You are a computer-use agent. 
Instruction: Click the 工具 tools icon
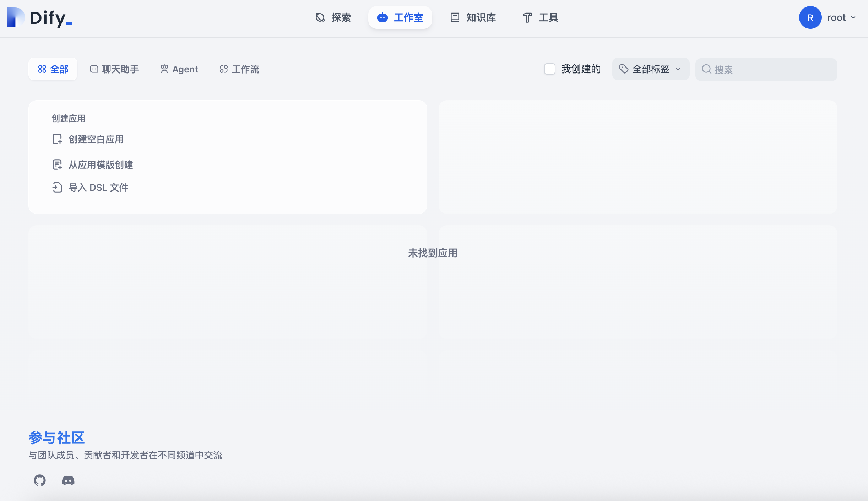pos(527,17)
